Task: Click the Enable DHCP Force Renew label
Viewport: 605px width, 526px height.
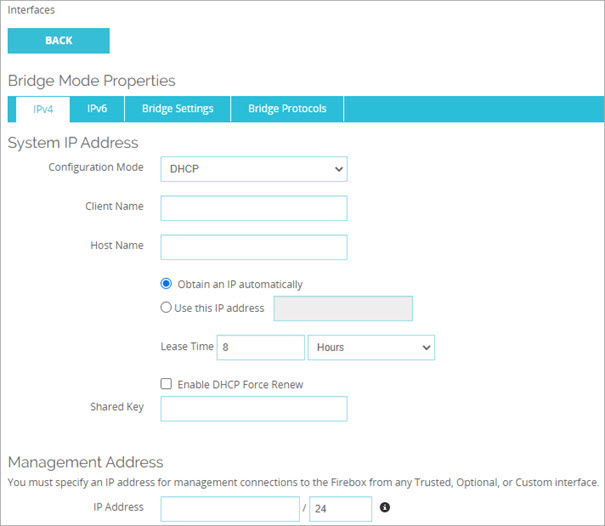Action: point(240,384)
